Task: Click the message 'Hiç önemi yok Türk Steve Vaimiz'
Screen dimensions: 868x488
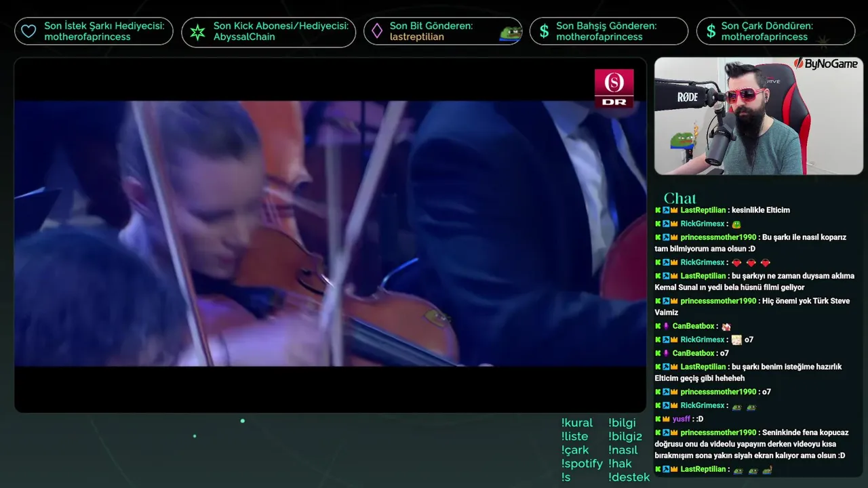Action: pos(752,307)
